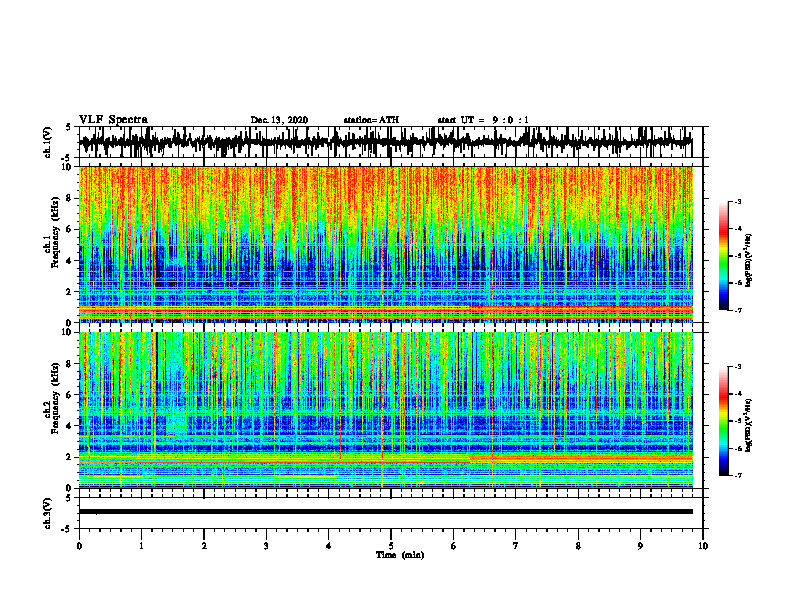Click time axis tick label "1"
The height and width of the screenshot is (612, 792).
141,546
